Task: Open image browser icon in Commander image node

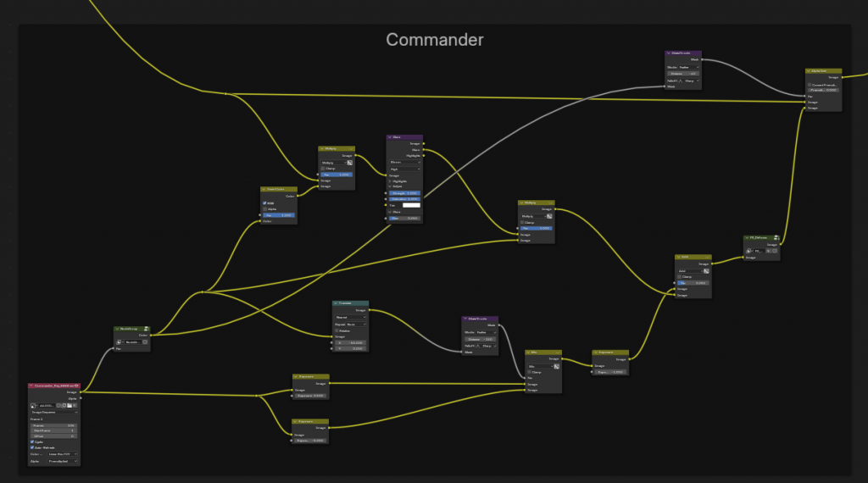Action: click(x=33, y=406)
